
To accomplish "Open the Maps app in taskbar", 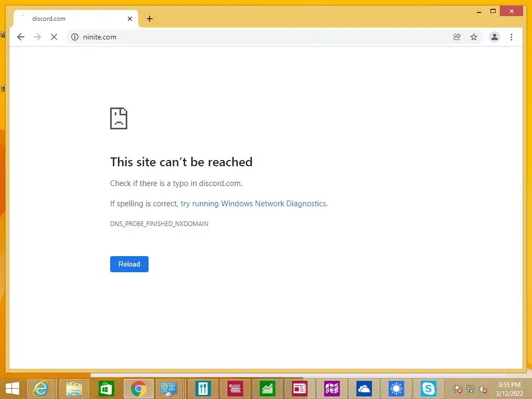I will [x=332, y=389].
